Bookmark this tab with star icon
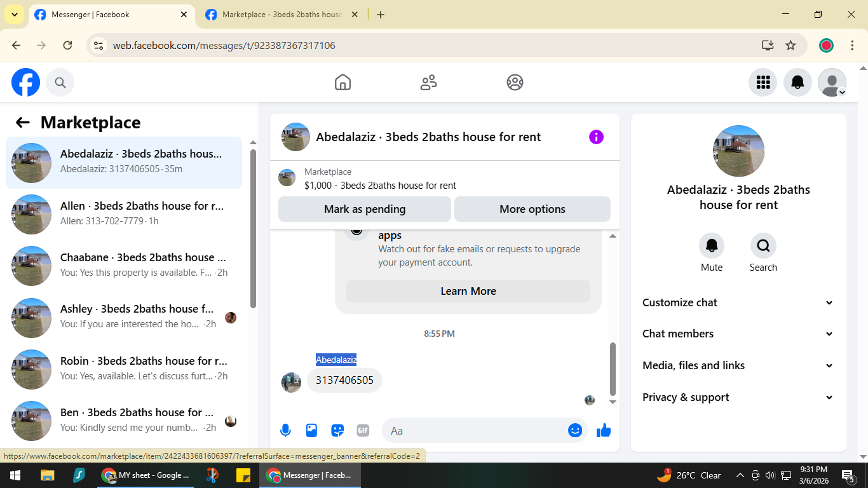Image resolution: width=868 pixels, height=488 pixels. point(790,45)
